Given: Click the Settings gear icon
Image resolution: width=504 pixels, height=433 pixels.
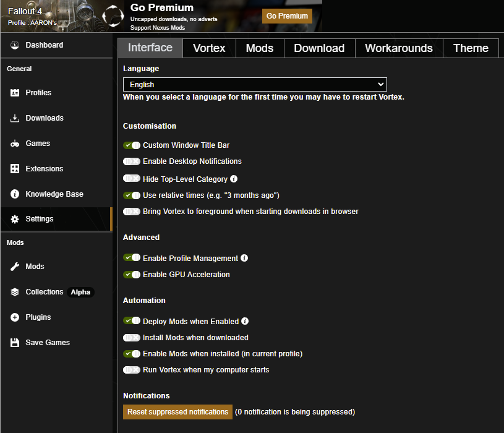Looking at the screenshot, I should [x=15, y=219].
